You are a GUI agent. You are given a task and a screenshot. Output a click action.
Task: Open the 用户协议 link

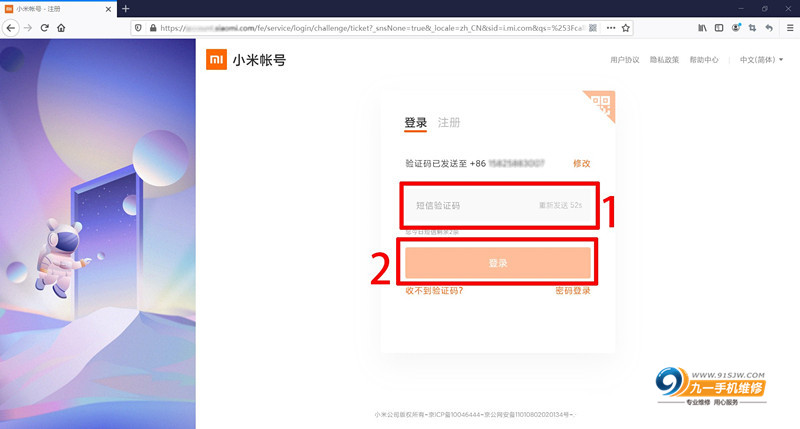click(x=624, y=60)
